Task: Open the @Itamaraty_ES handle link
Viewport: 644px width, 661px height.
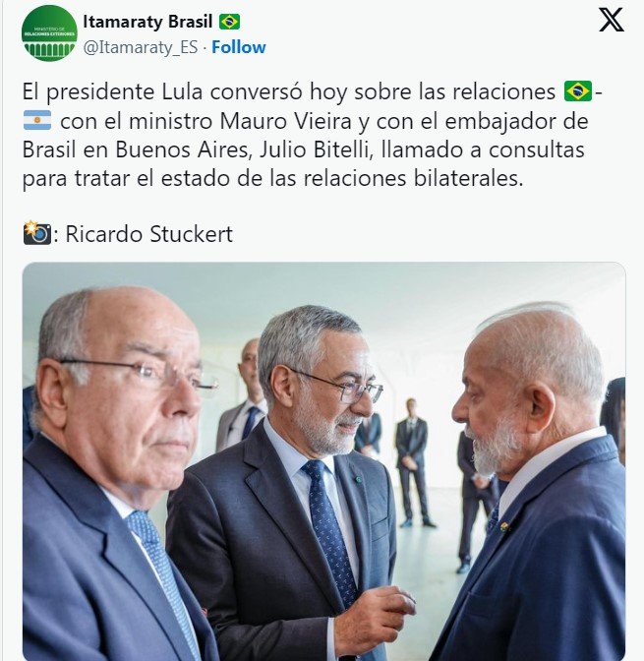Action: tap(141, 47)
